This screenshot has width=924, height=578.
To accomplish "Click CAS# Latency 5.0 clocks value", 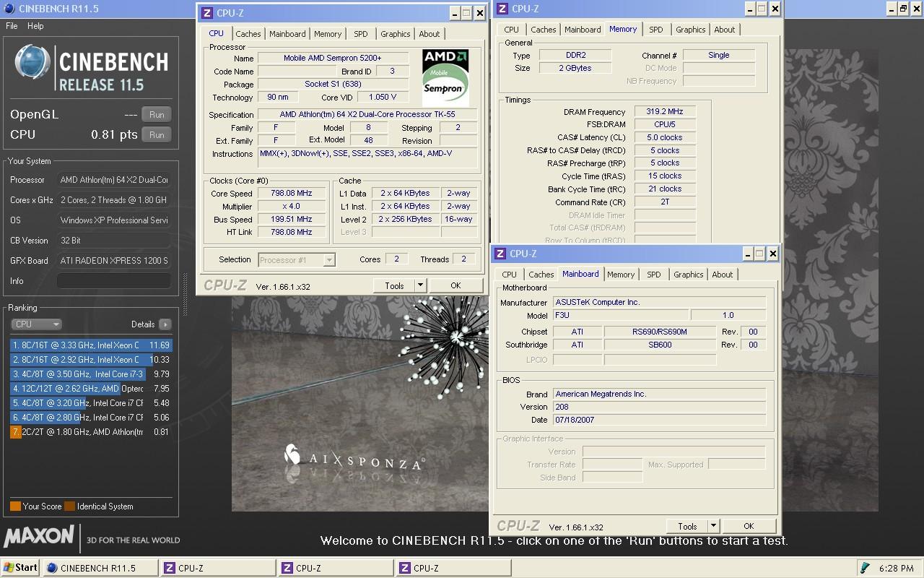I will click(x=665, y=137).
